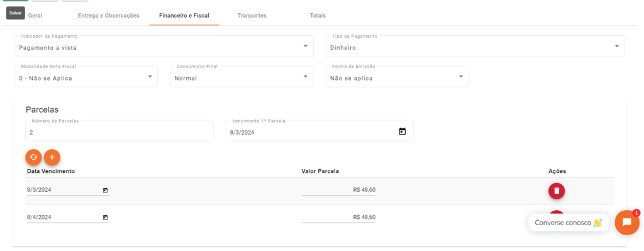Open the orange chat bubble widget
Viewport: 644px width, 251px height.
click(627, 222)
